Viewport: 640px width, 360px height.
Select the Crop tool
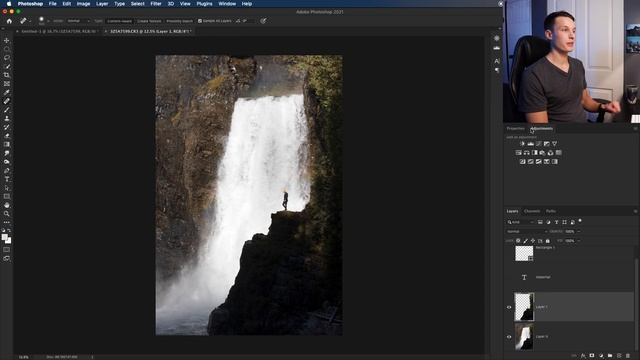click(x=7, y=75)
